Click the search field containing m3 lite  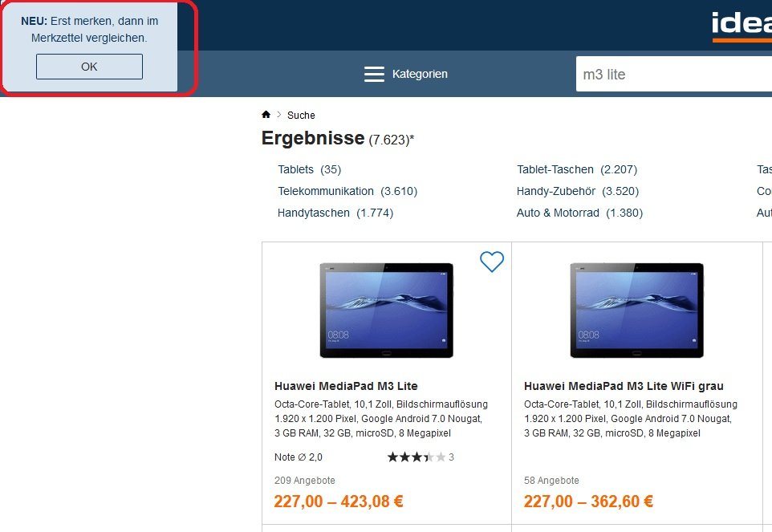674,74
